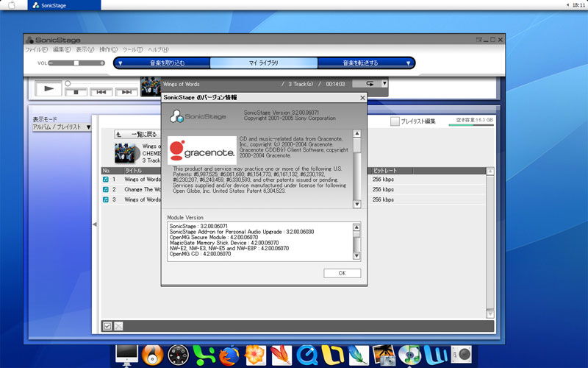Click the black gauge clock icon in the dock
588x368 pixels.
178,355
